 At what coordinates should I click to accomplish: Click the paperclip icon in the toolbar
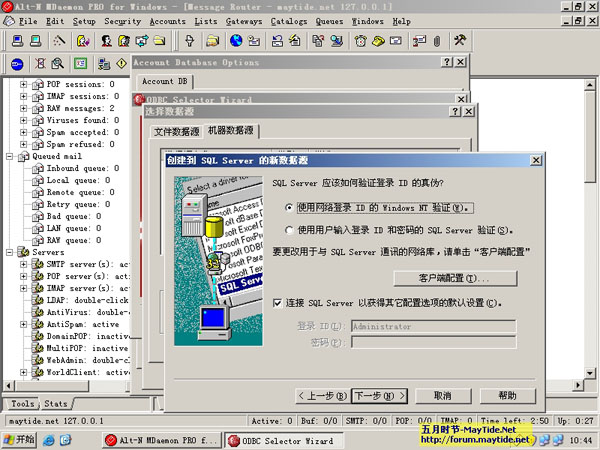pos(435,41)
